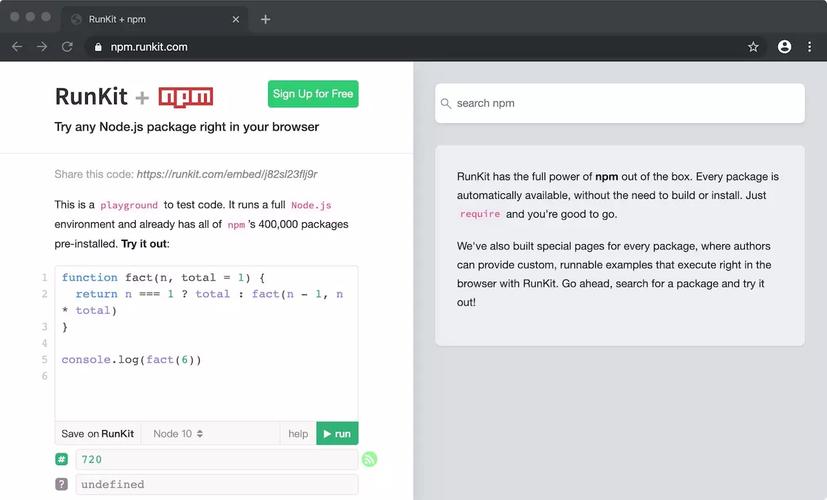Viewport: 827px width, 500px height.
Task: Click the magnifier icon in npm search
Action: click(446, 103)
